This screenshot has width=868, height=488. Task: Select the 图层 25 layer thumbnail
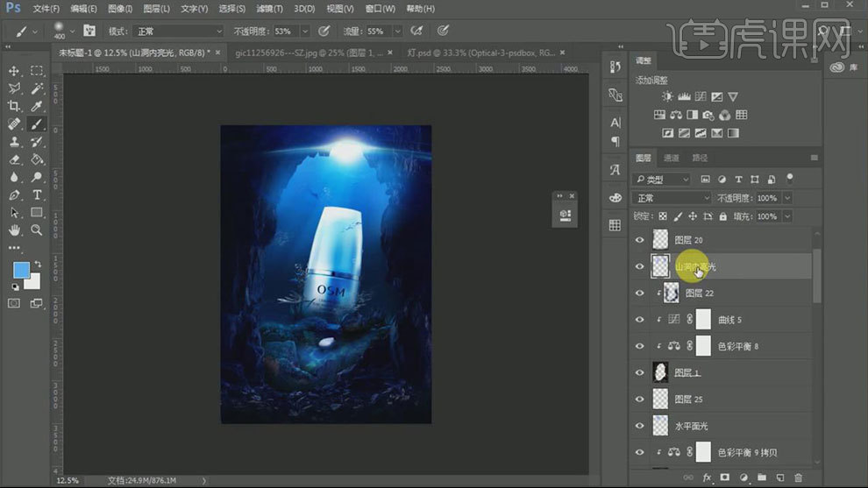point(660,400)
